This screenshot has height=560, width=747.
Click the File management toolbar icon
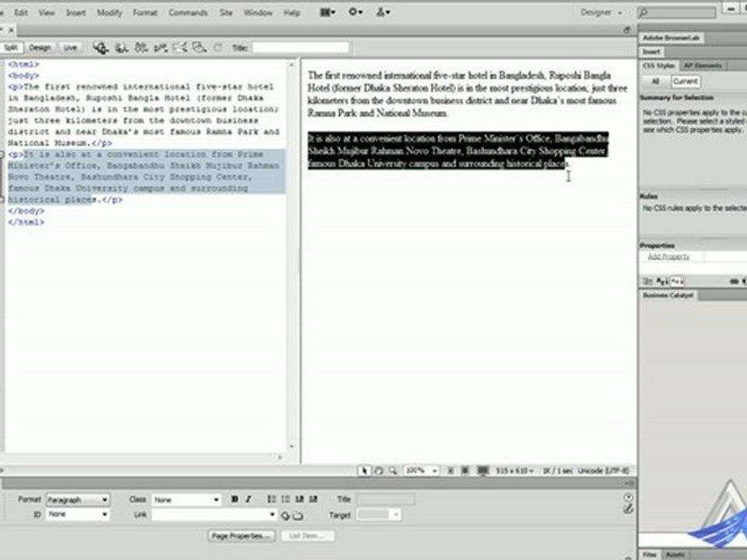pyautogui.click(x=141, y=47)
